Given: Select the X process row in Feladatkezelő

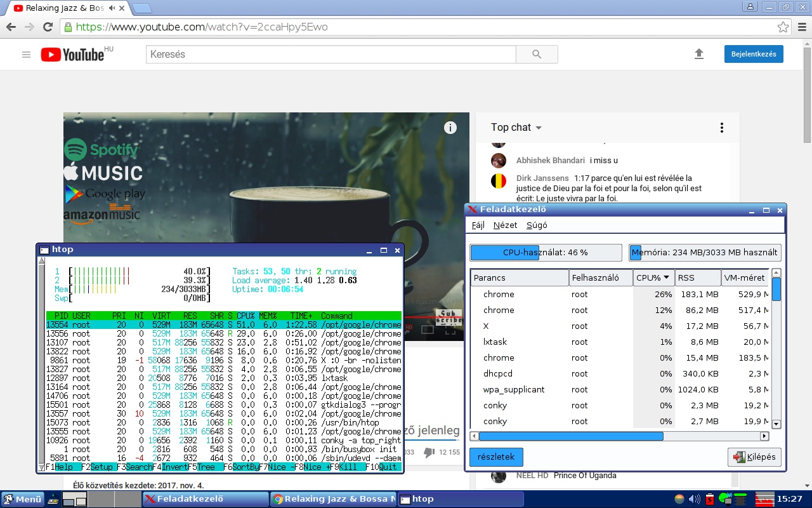Looking at the screenshot, I should [620, 326].
